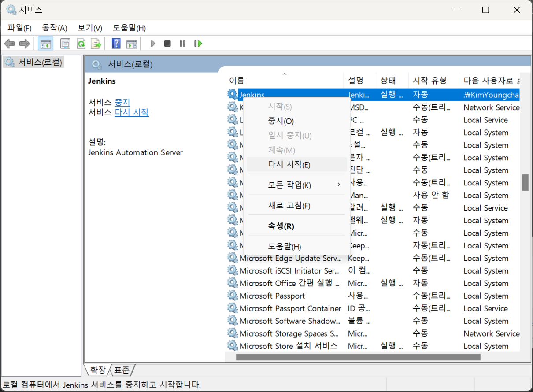Switch to the 확장 tab
Viewport: 533px width, 392px height.
(x=98, y=370)
